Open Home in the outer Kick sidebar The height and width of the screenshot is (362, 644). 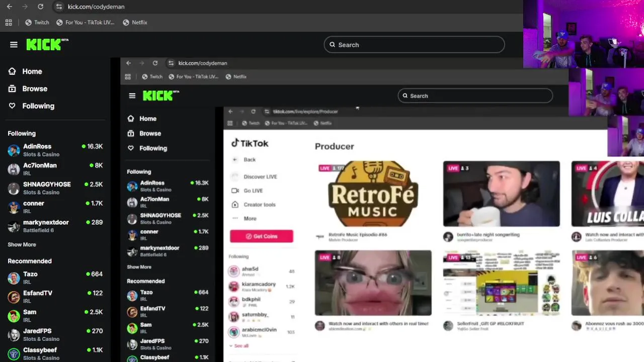tap(32, 71)
